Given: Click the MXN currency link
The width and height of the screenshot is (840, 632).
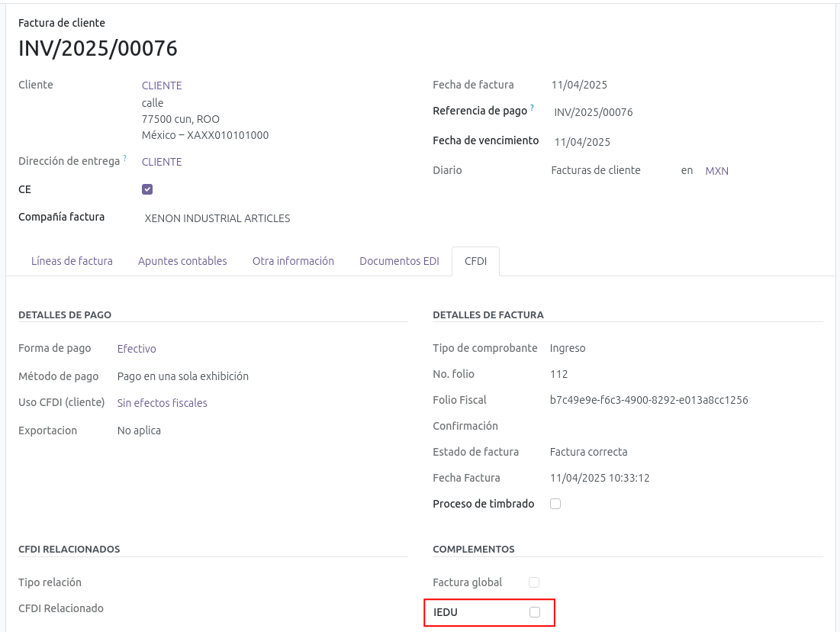Looking at the screenshot, I should (716, 171).
